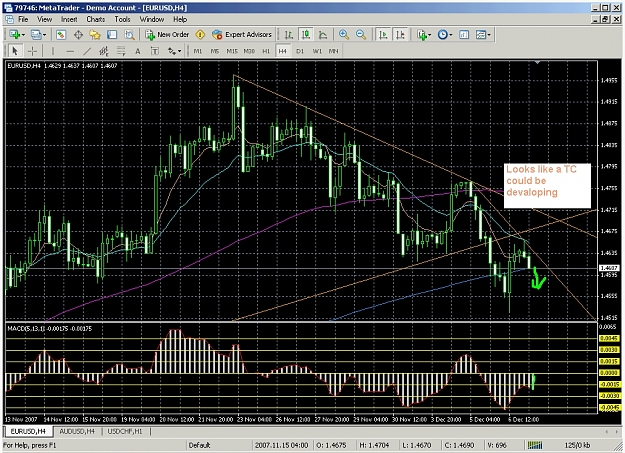Image resolution: width=625 pixels, height=453 pixels.
Task: Expand the Periods clock dropdown arrow
Action: [451, 35]
